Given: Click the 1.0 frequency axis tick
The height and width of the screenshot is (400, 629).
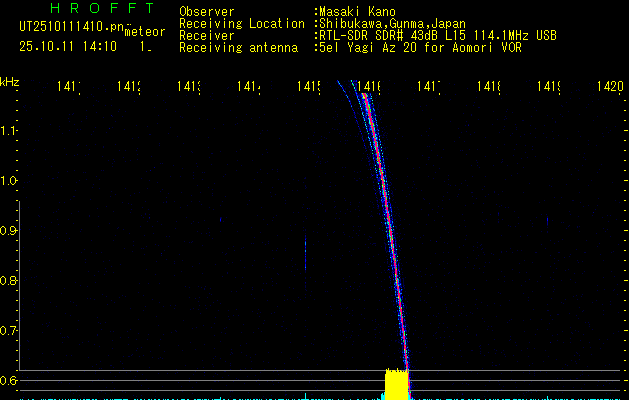Looking at the screenshot, I should coord(9,181).
